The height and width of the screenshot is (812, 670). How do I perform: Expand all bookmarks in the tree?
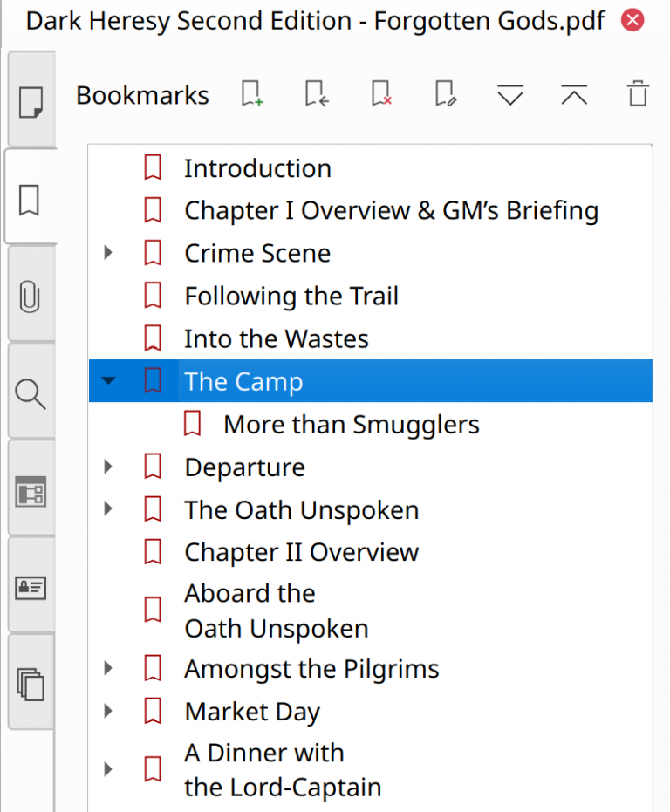[x=509, y=95]
